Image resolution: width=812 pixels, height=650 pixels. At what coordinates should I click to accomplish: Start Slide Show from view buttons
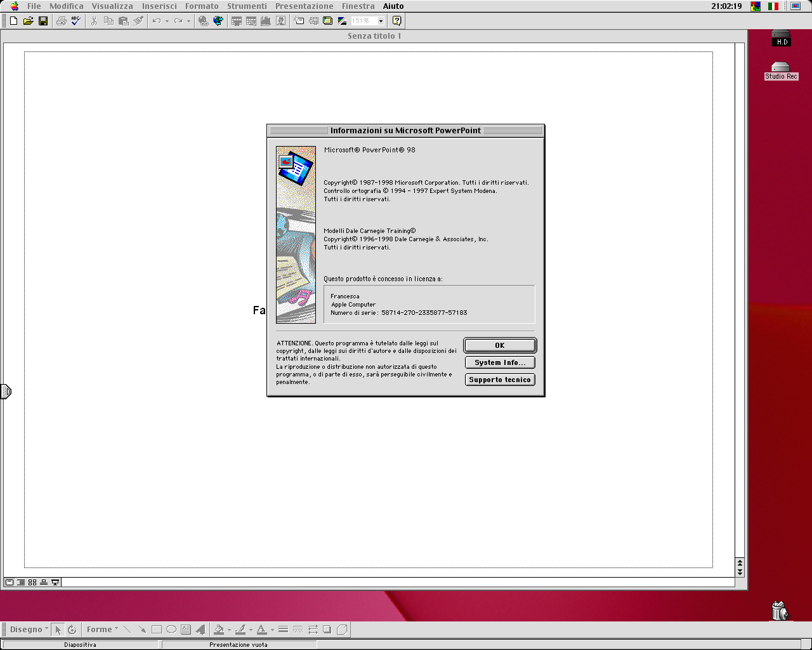pyautogui.click(x=55, y=582)
